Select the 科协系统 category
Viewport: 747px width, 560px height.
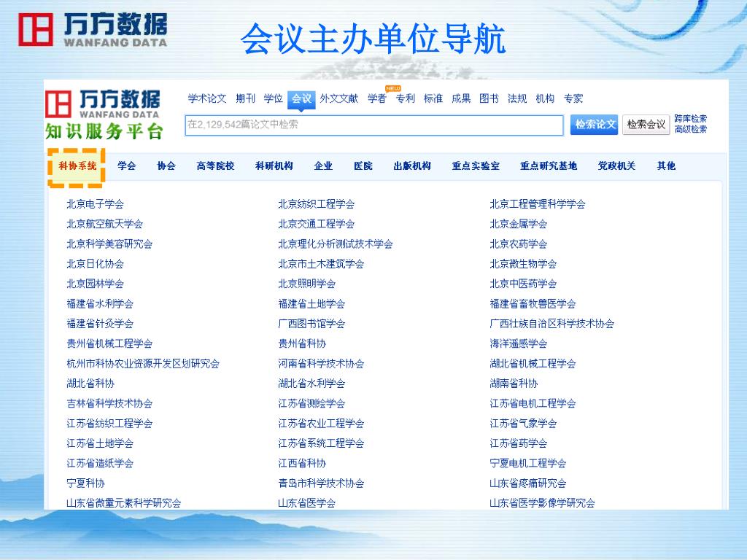point(77,166)
